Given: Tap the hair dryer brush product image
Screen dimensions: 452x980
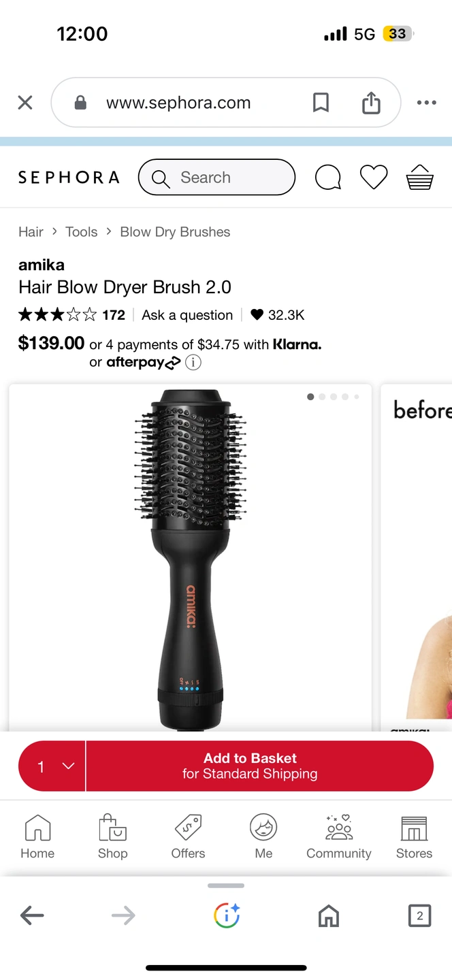Looking at the screenshot, I should point(190,558).
